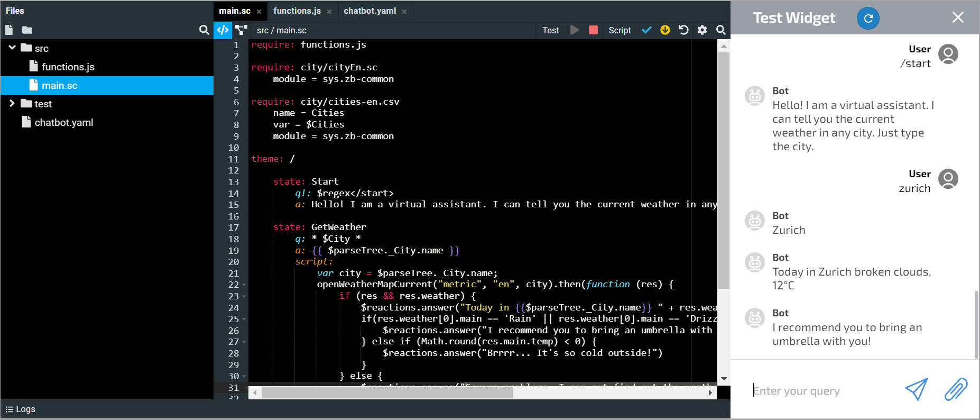The width and height of the screenshot is (980, 420).
Task: Click the paperclip attach file icon
Action: 956,390
